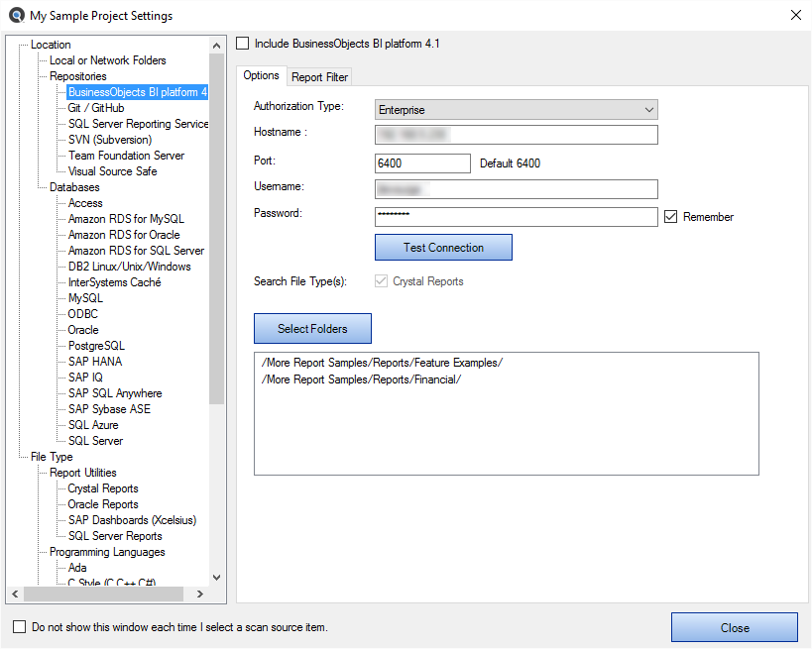
Task: Select SAP SQL Anywhere tree item
Action: point(115,392)
